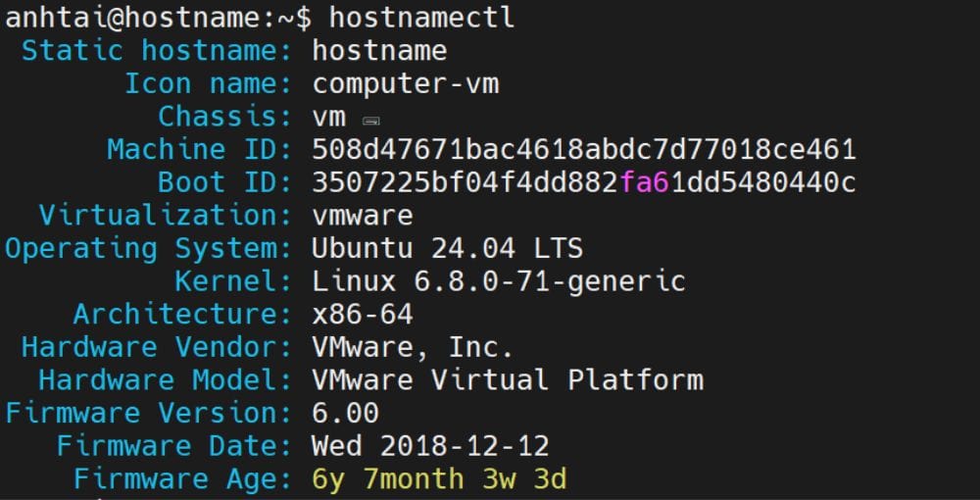Image resolution: width=980 pixels, height=500 pixels.
Task: Click the 'Kernel:' label
Action: point(234,281)
